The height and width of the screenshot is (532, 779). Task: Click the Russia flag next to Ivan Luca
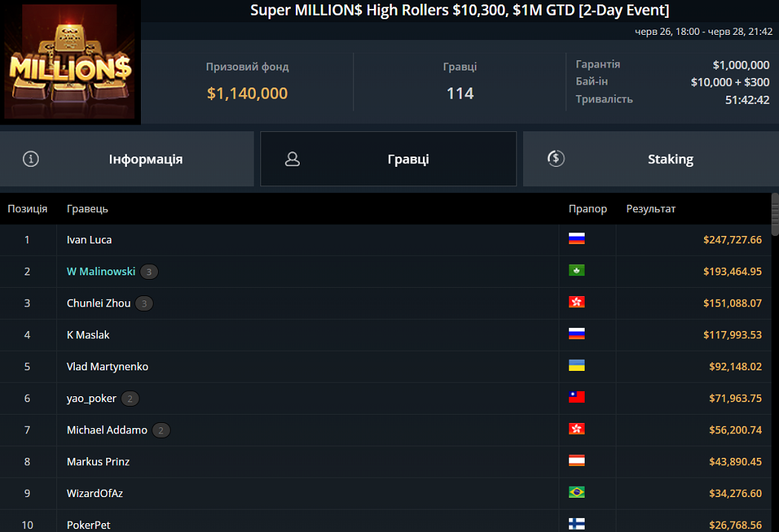click(x=577, y=239)
